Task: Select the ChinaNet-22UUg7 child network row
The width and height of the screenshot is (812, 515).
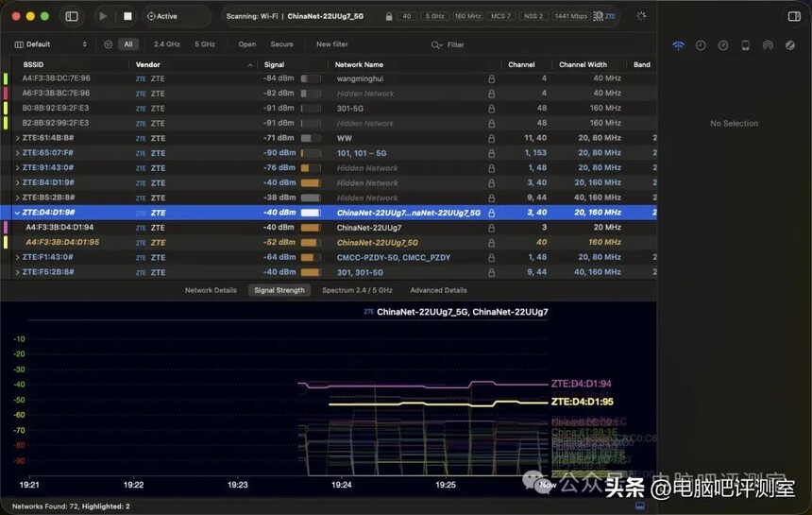Action: [x=329, y=228]
